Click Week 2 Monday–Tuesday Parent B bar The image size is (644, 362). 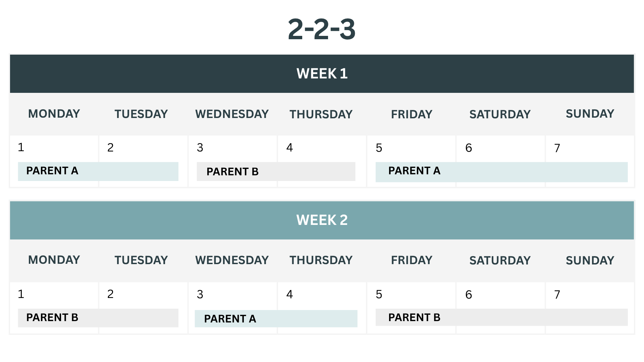[98, 318]
